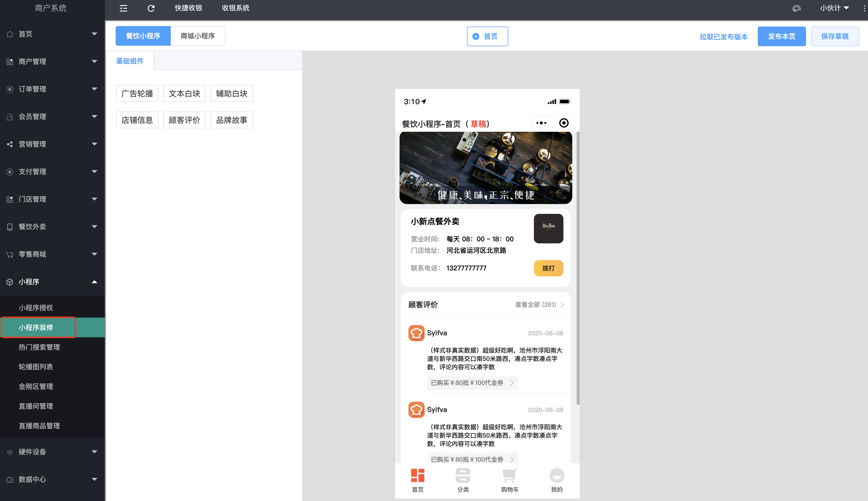Viewport: 868px width, 501px height.
Task: Click the 零售商城 cart icon
Action: click(10, 254)
